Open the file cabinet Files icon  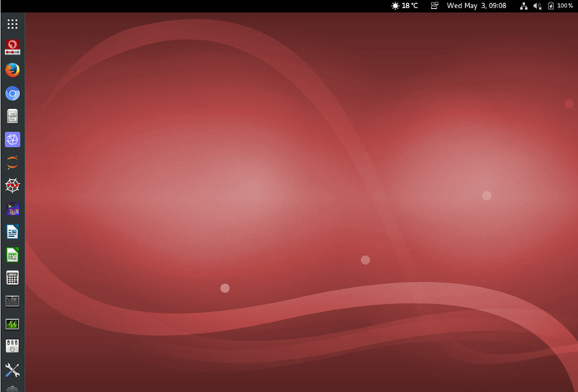click(12, 116)
